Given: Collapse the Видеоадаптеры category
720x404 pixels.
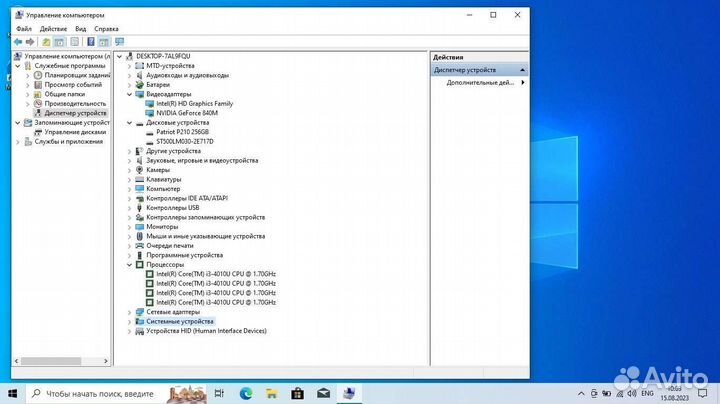Looking at the screenshot, I should 130,94.
